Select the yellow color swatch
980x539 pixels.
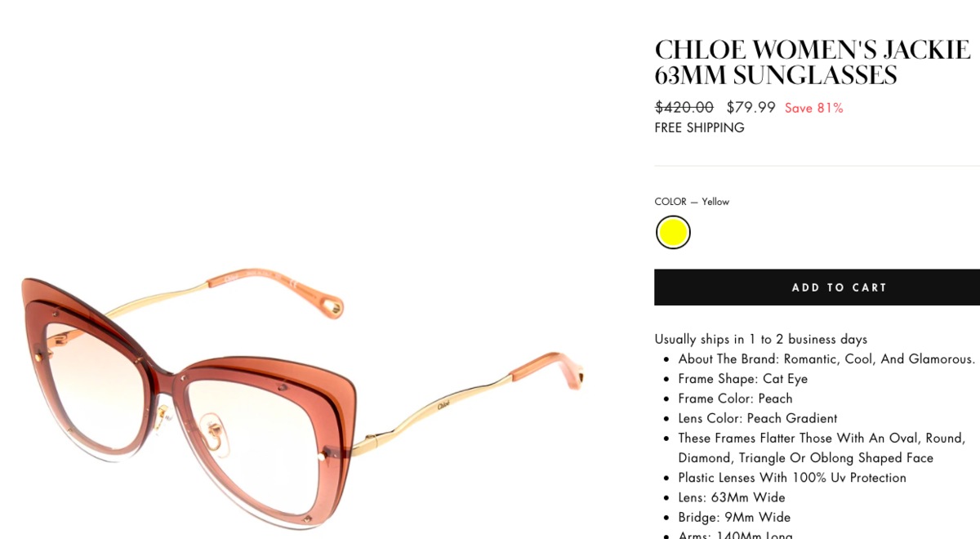point(673,232)
